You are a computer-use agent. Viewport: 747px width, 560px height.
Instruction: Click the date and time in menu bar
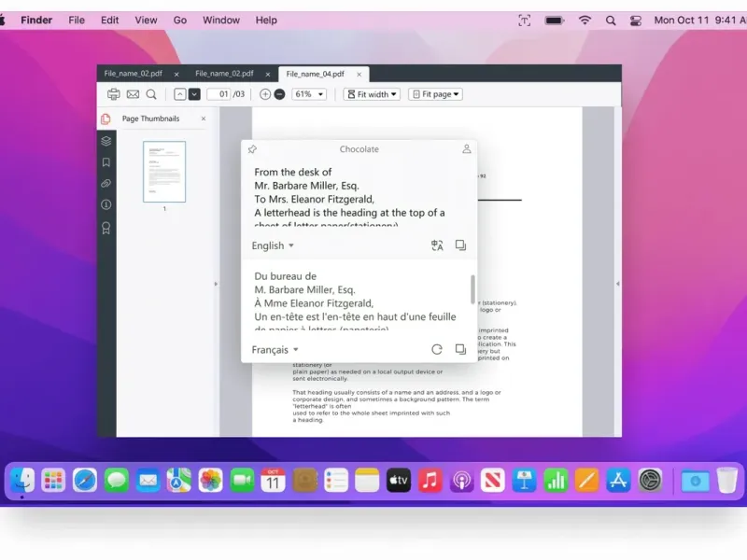pos(699,21)
